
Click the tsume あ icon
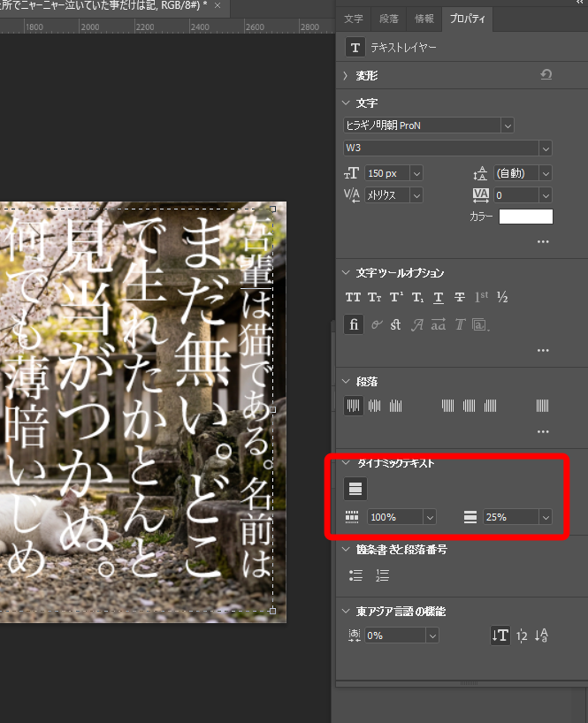click(355, 635)
